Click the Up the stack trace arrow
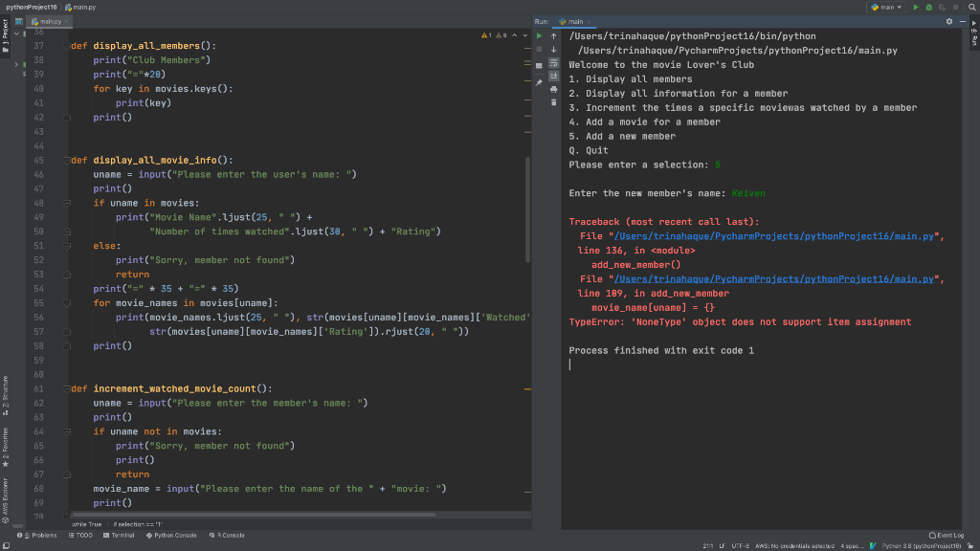Viewport: 980px width, 551px height. (554, 35)
